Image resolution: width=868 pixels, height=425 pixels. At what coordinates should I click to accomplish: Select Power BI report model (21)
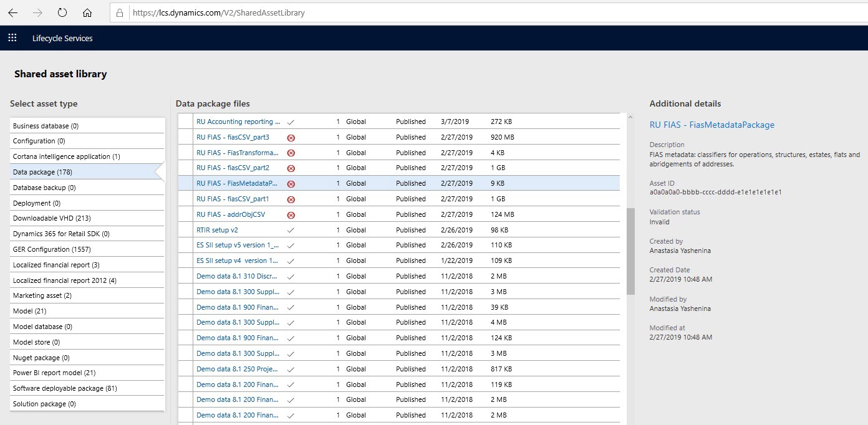(87, 373)
